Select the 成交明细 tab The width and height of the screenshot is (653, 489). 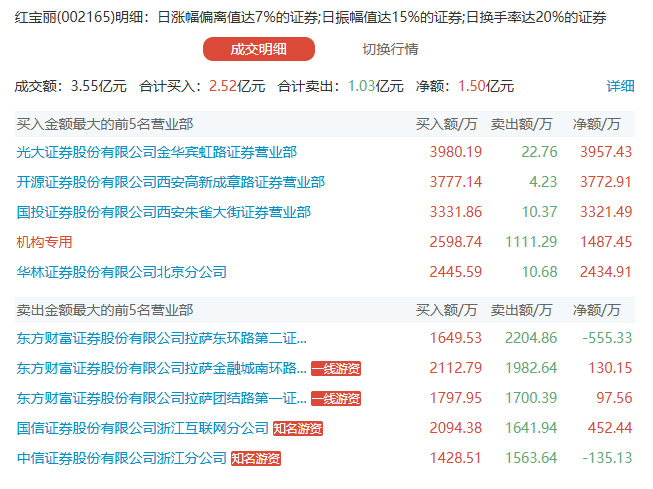259,49
